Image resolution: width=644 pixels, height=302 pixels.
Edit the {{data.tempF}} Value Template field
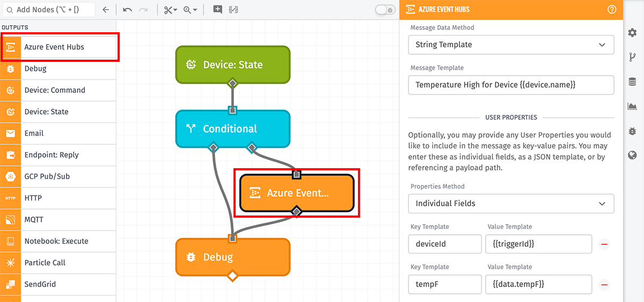click(x=538, y=284)
